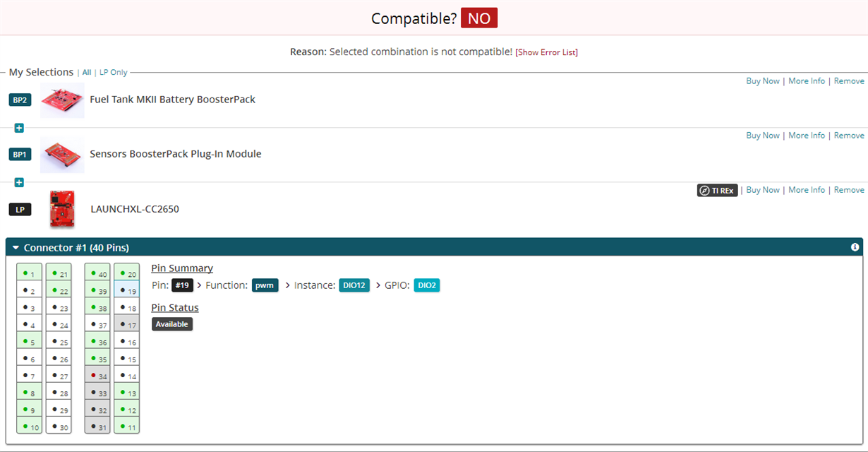Click the DIO12 instance badge

click(x=354, y=285)
